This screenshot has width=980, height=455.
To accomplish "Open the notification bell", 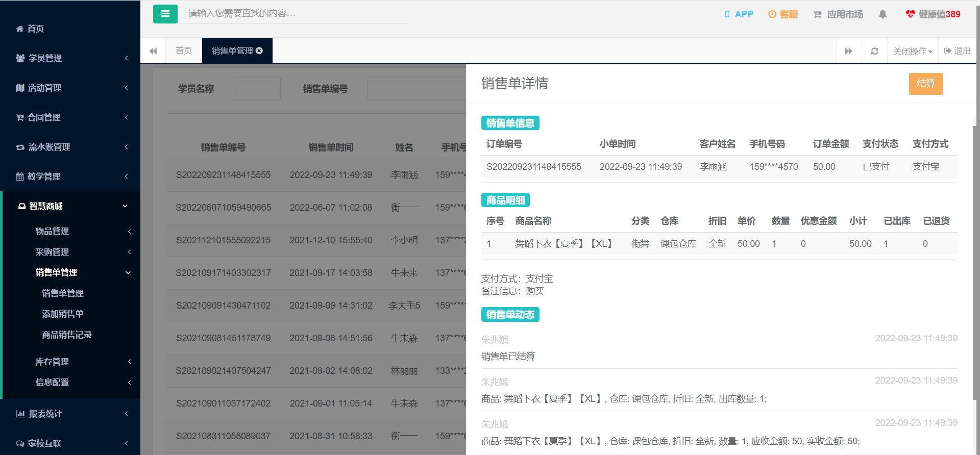I will click(883, 14).
